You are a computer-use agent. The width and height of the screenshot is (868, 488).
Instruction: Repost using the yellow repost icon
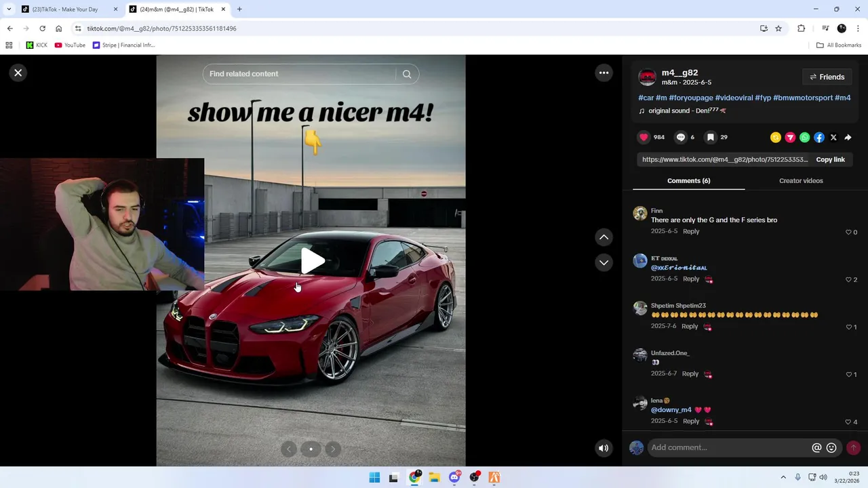tap(776, 138)
